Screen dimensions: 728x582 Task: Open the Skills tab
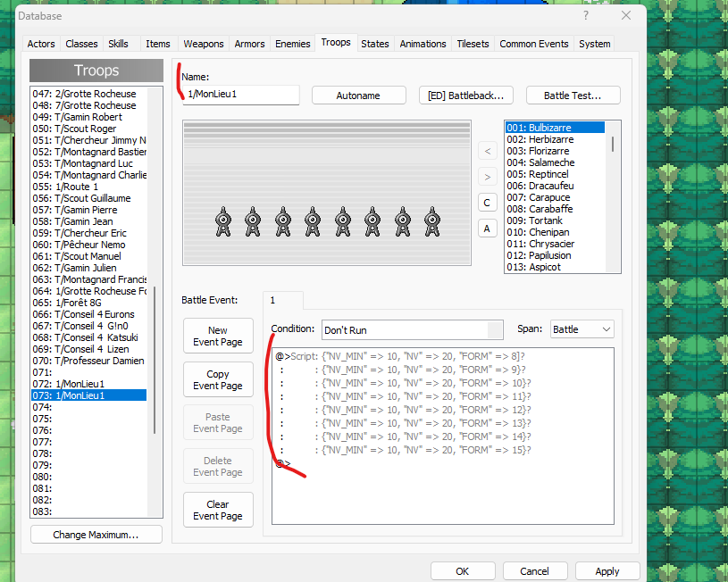pyautogui.click(x=118, y=44)
